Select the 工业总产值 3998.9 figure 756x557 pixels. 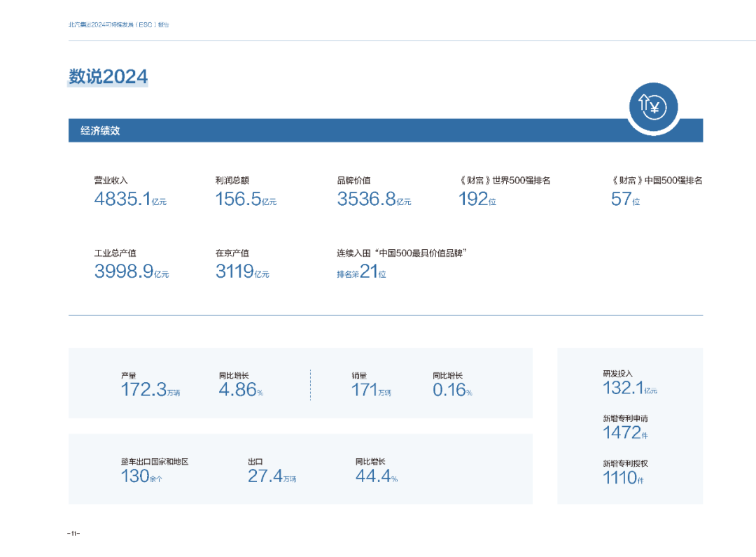pos(132,272)
